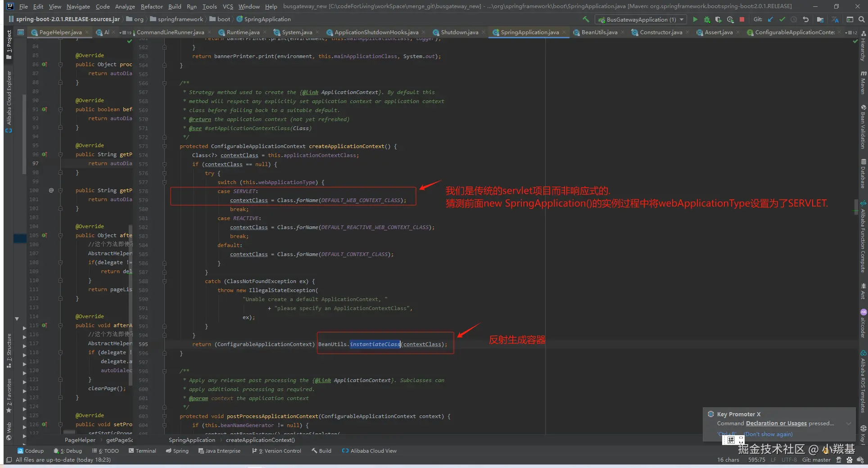Click the 595:75 caret position widget
The height and width of the screenshot is (468, 868).
coord(756,459)
